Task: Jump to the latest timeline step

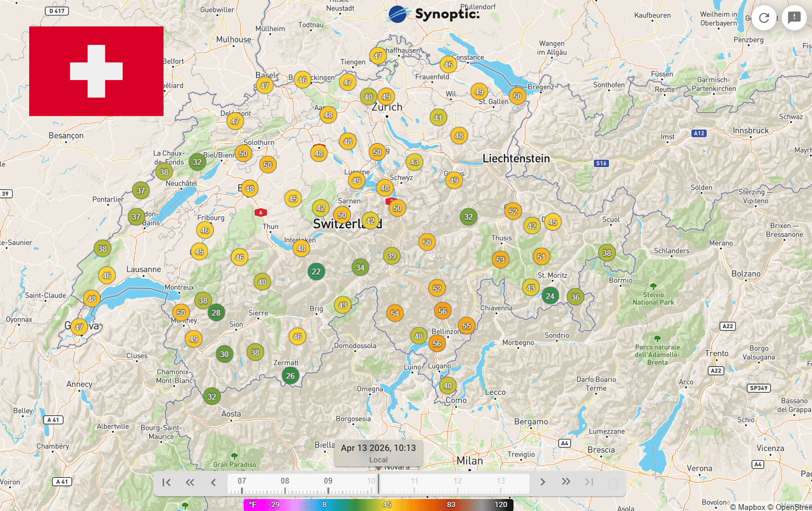Action: [x=590, y=482]
